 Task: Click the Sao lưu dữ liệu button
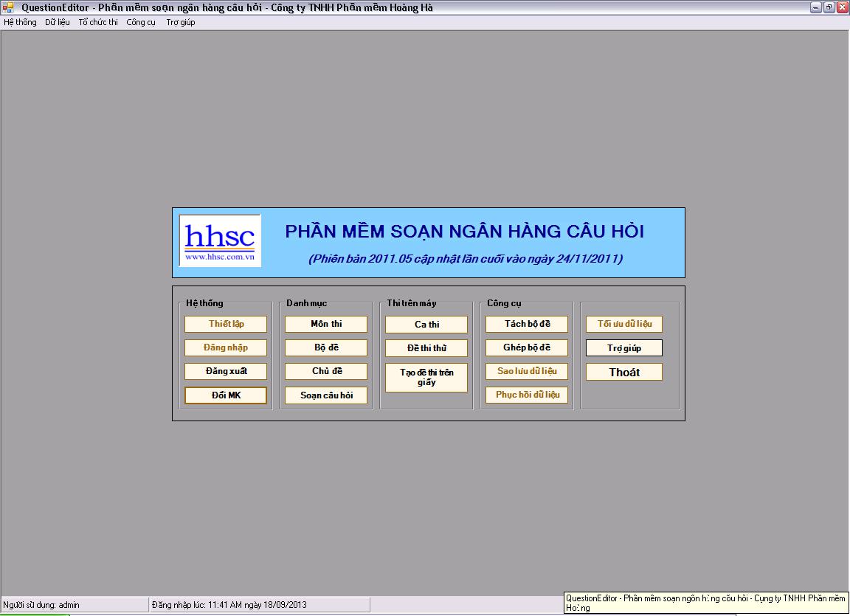point(527,371)
